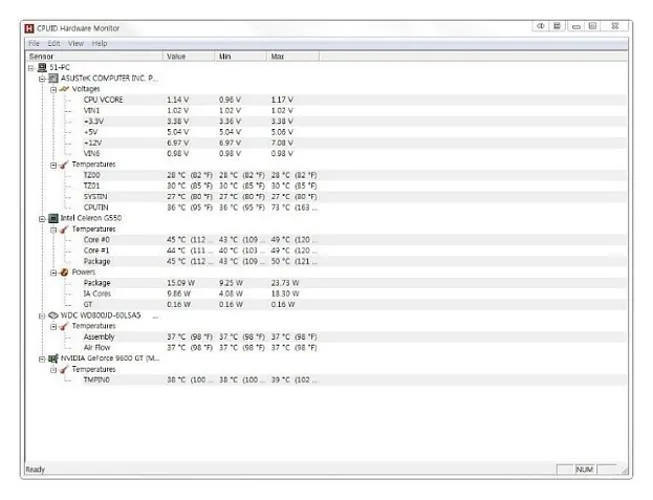
Task: Select the +3.3V voltage row
Action: (x=326, y=122)
